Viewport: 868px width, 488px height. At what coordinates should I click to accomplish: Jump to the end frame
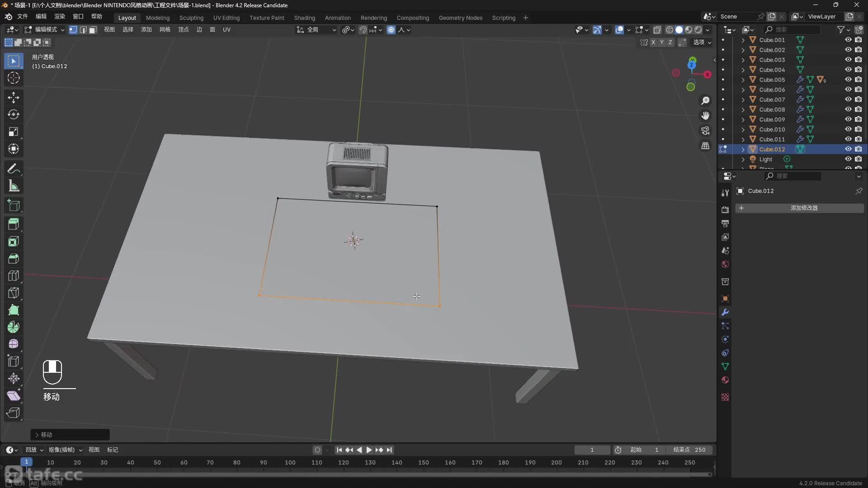tap(389, 450)
